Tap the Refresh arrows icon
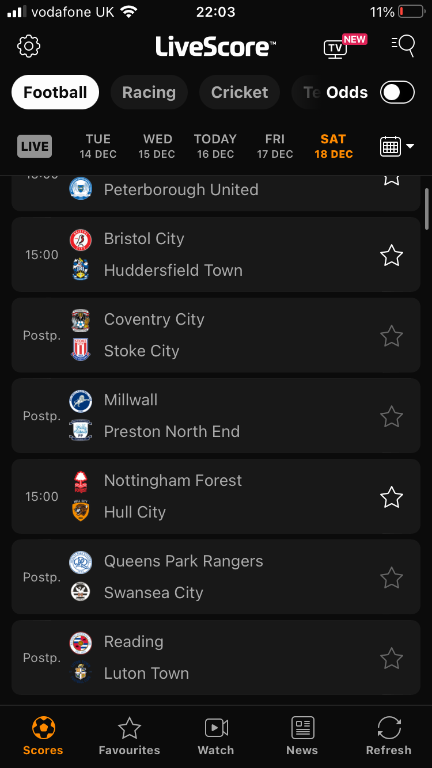 (x=389, y=728)
